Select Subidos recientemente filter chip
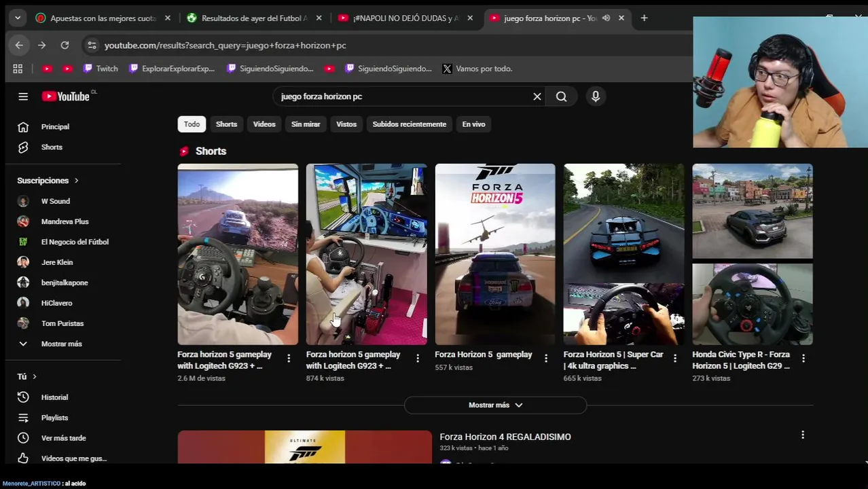Viewport: 868px width, 489px height. click(410, 124)
